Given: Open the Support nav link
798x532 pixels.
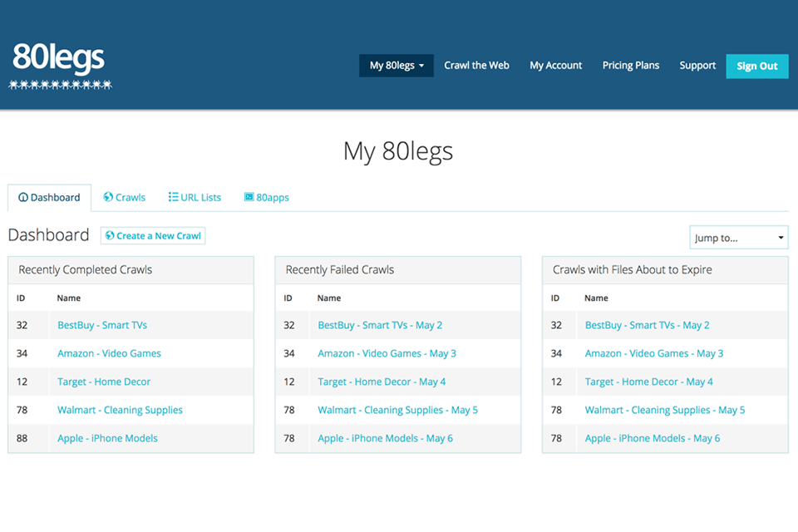Looking at the screenshot, I should coord(697,66).
